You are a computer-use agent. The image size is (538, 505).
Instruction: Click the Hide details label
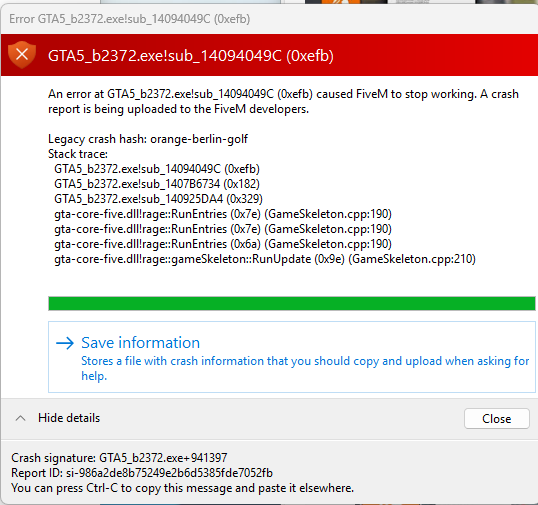pyautogui.click(x=69, y=418)
